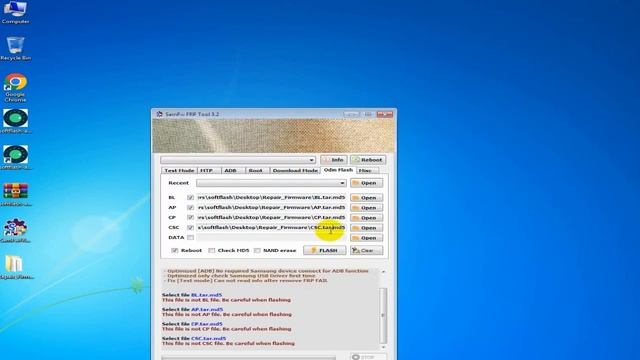Click the BL.tar.md5 link in the log

(x=207, y=295)
